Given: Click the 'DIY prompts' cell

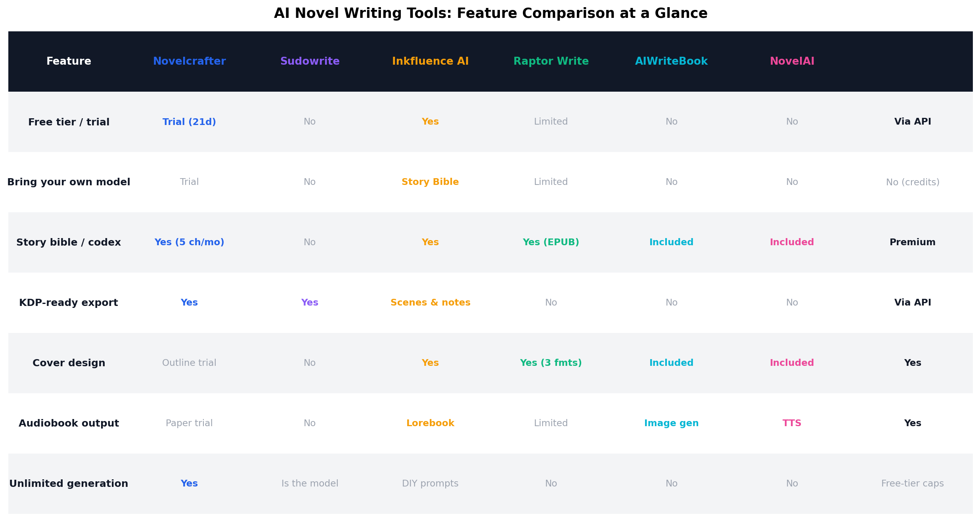Looking at the screenshot, I should click(x=430, y=484).
